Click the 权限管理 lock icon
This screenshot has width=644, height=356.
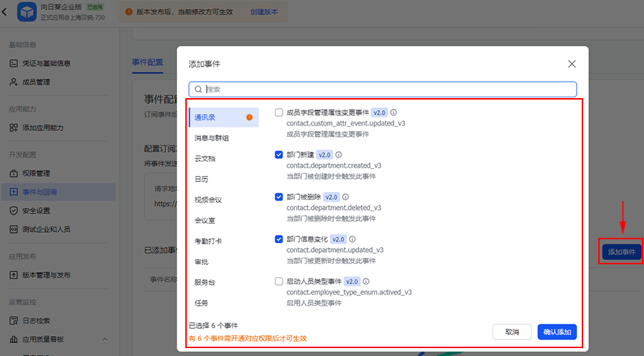pos(14,173)
